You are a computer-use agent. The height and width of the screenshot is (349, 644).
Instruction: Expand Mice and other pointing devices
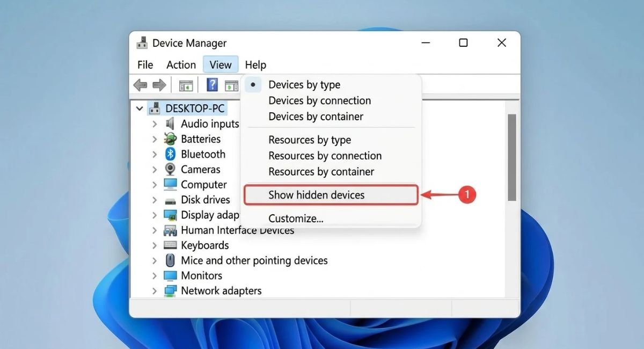[155, 260]
